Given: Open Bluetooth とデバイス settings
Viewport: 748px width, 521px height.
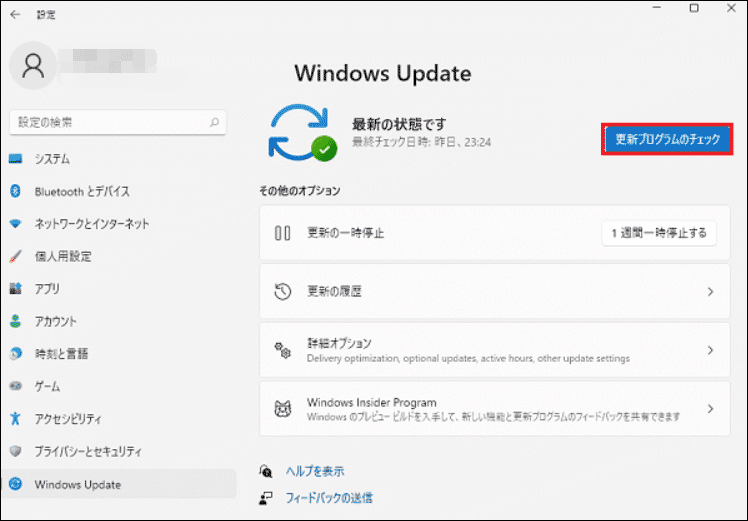Looking at the screenshot, I should point(118,191).
